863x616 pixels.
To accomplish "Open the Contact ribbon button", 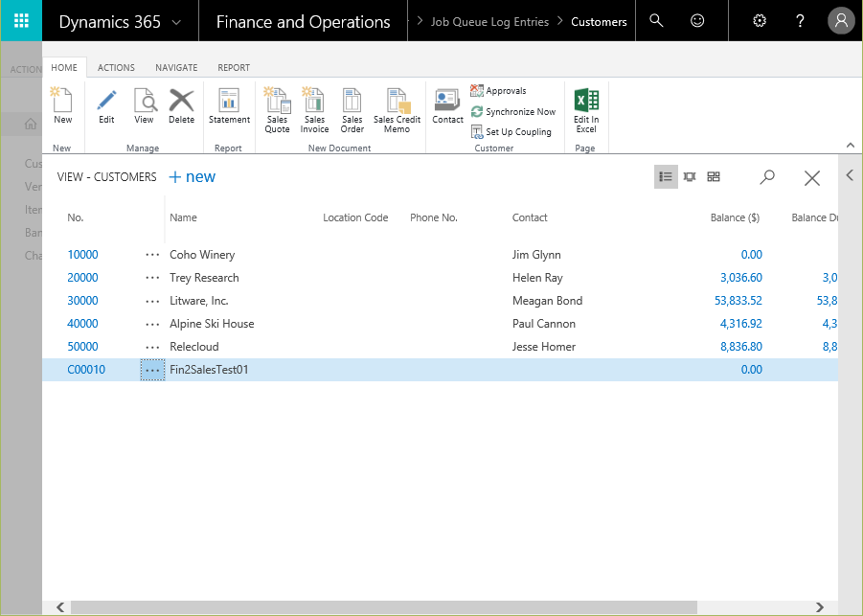I will click(x=447, y=105).
